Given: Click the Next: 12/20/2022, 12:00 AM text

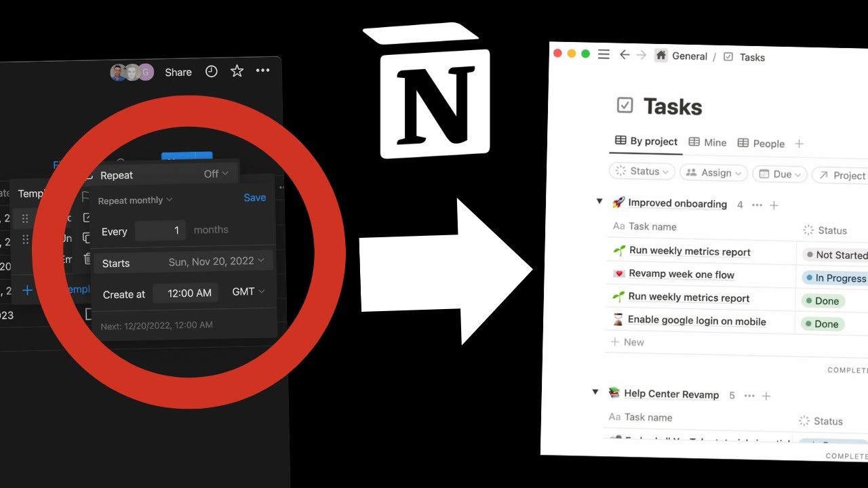Looking at the screenshot, I should 157,325.
